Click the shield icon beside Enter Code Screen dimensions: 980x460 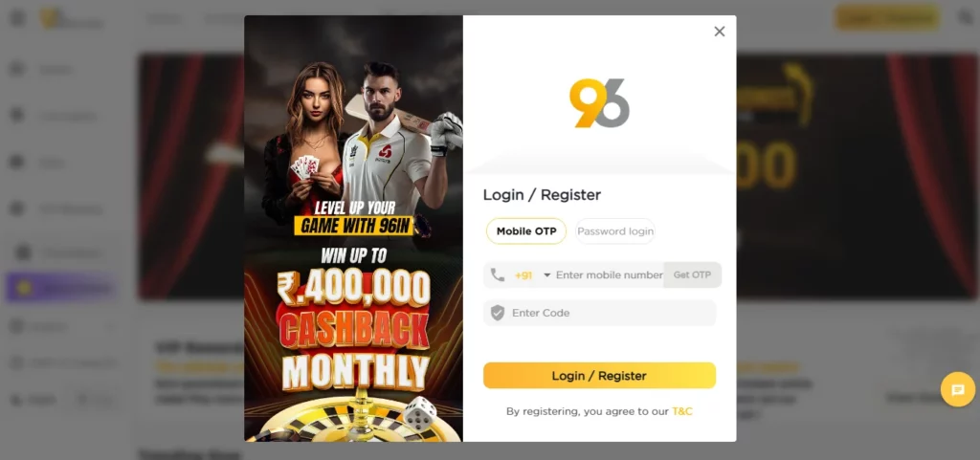498,314
